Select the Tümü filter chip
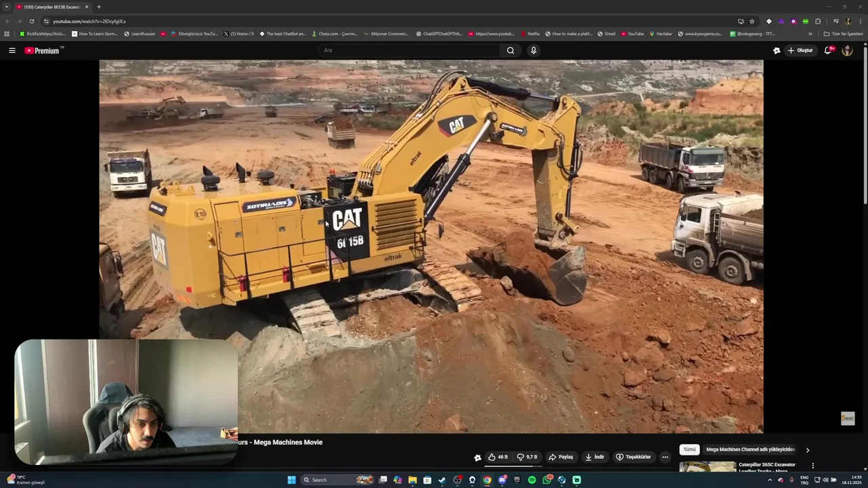Screen dimensions: 868x488 (690, 449)
